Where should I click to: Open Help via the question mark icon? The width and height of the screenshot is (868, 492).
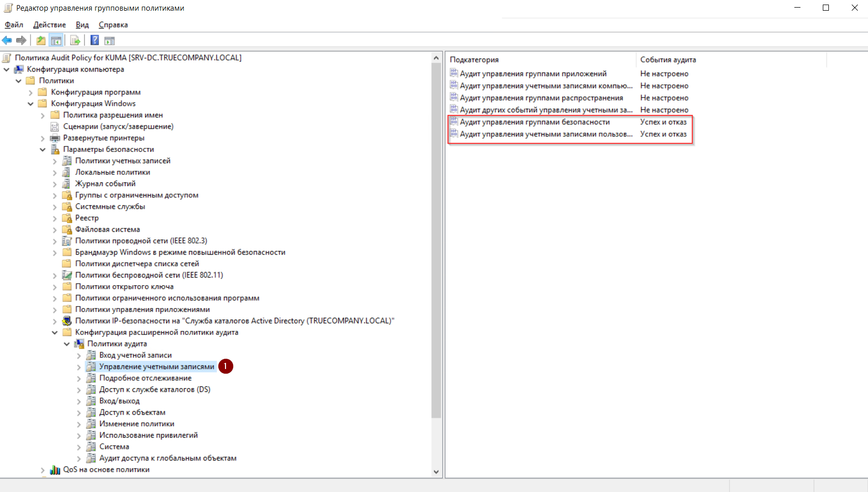coord(94,41)
